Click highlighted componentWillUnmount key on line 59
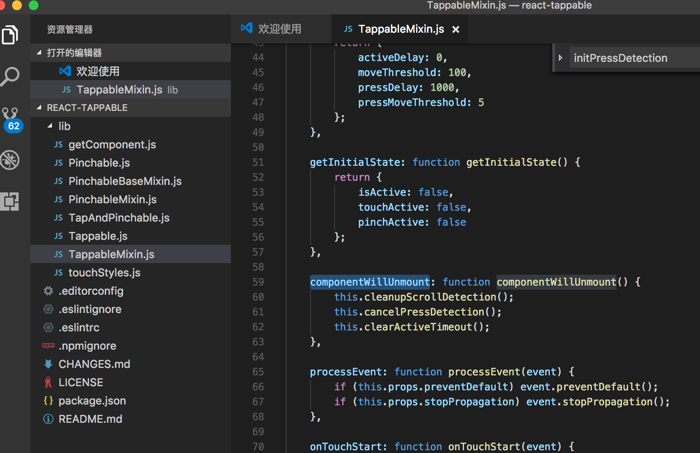700x453 pixels. [370, 282]
